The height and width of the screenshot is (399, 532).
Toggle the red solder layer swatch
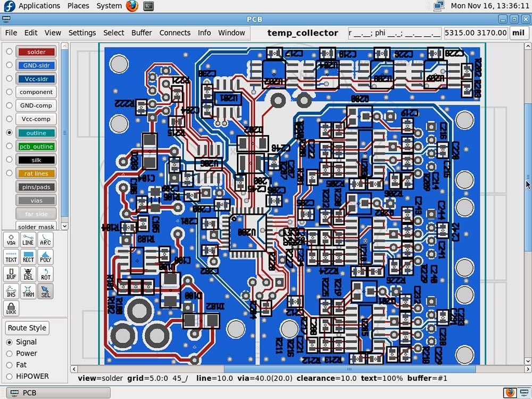tap(36, 52)
